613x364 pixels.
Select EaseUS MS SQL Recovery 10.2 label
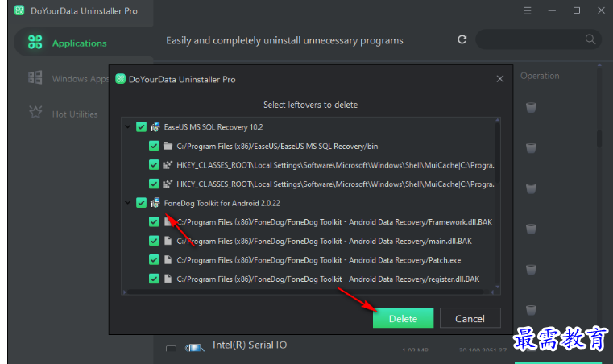tap(213, 127)
